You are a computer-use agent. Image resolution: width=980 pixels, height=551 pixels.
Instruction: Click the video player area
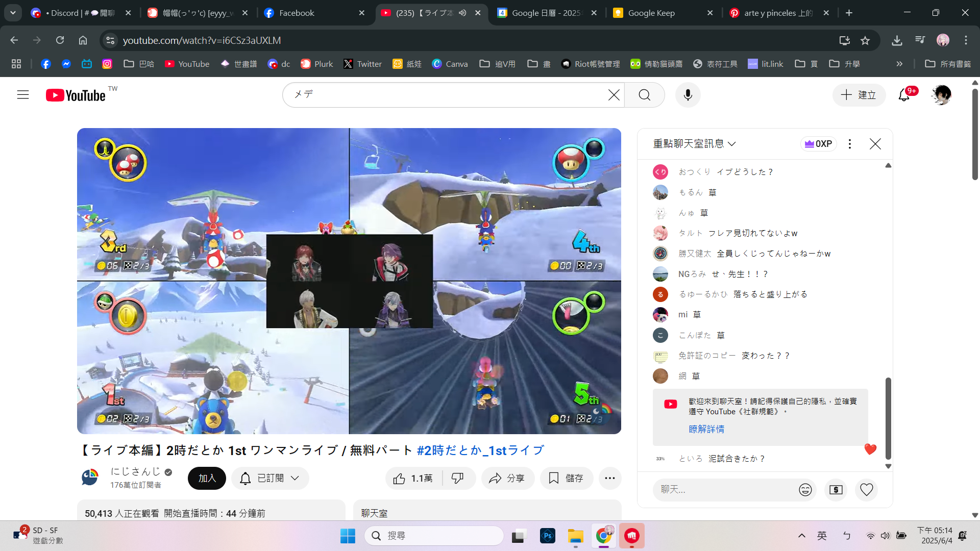click(349, 281)
